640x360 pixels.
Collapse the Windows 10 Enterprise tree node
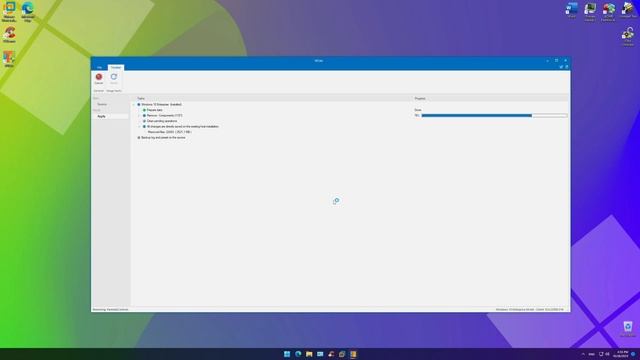tap(133, 104)
